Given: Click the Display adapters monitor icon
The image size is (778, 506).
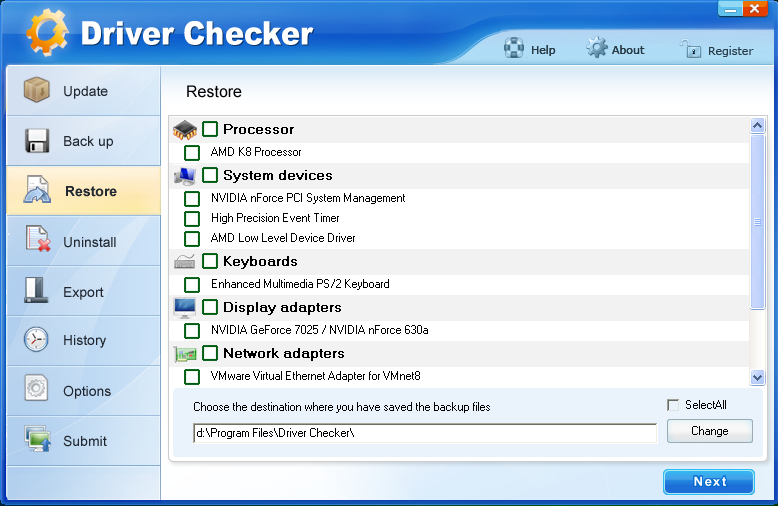Looking at the screenshot, I should [x=185, y=308].
